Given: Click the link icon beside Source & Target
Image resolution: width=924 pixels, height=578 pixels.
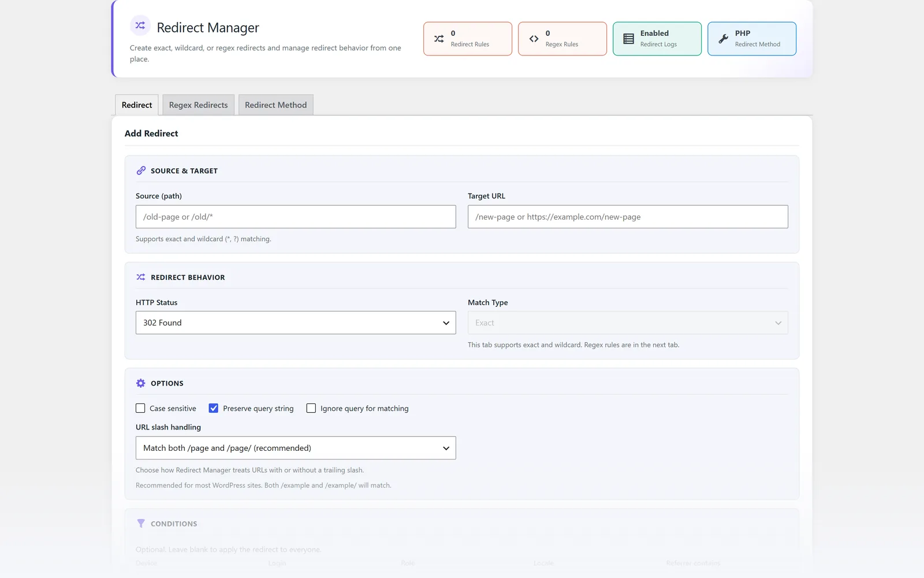Looking at the screenshot, I should click(x=141, y=171).
